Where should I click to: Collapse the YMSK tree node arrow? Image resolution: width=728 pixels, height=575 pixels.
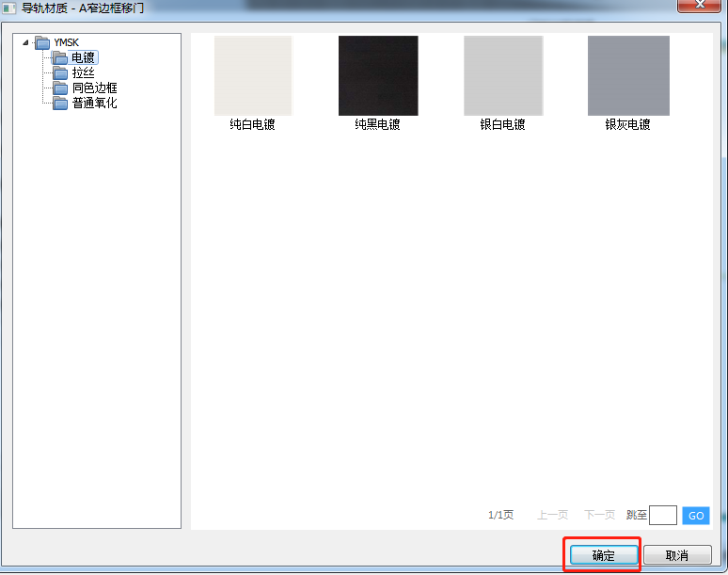[x=25, y=42]
